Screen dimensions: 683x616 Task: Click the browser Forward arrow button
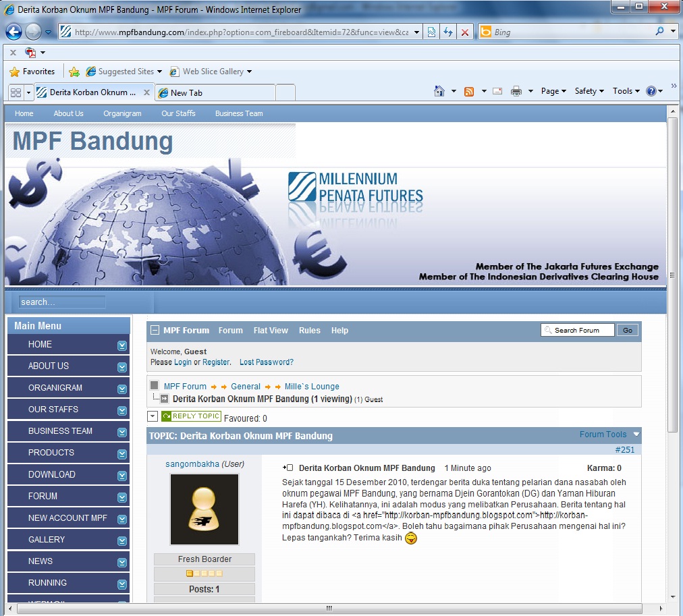pos(33,32)
